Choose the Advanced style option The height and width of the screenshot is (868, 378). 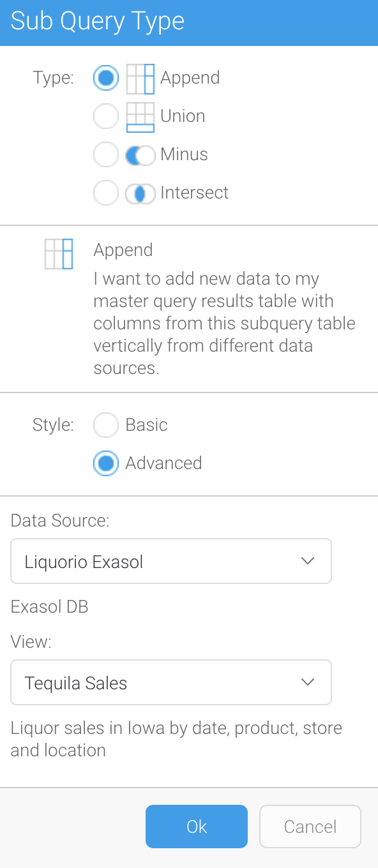coord(106,463)
